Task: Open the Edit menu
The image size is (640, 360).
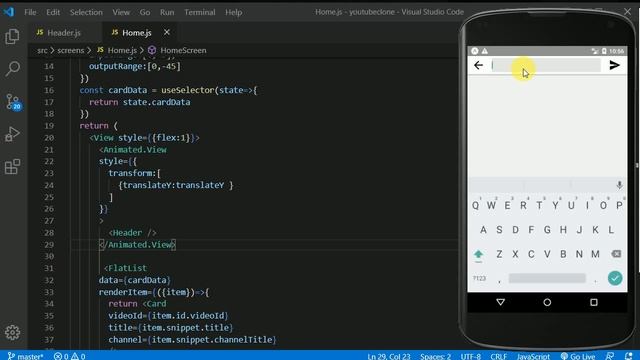Action: click(x=53, y=12)
